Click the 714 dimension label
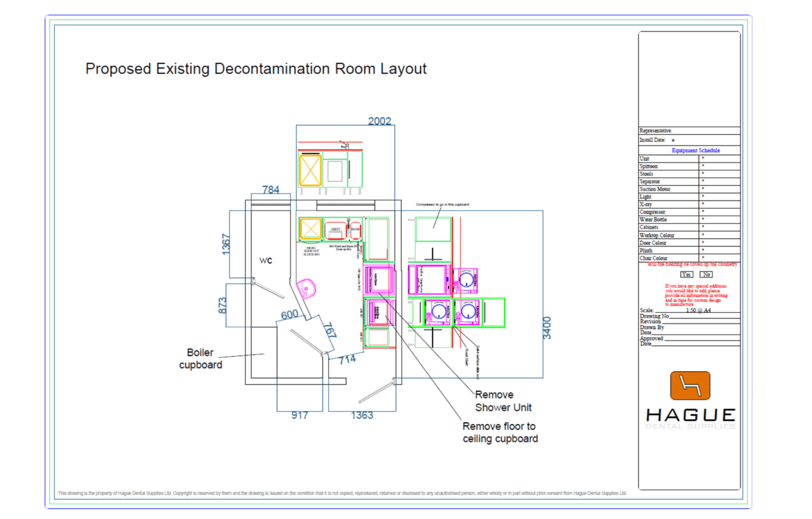 (x=347, y=359)
